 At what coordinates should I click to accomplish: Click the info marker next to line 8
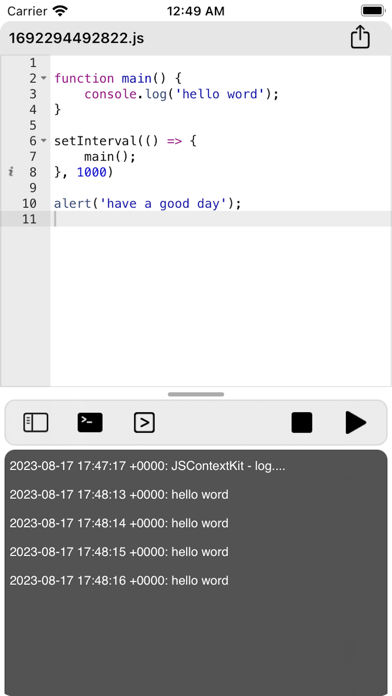tap(11, 172)
